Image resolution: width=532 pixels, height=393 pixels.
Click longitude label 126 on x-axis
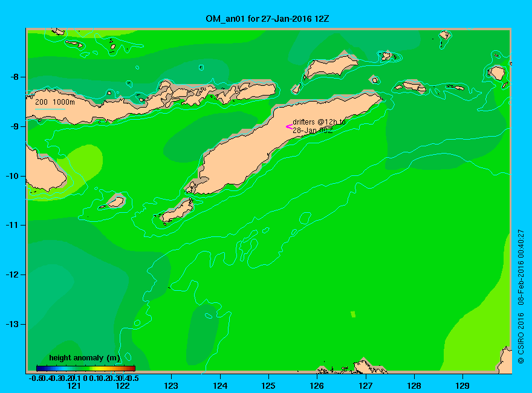click(317, 386)
